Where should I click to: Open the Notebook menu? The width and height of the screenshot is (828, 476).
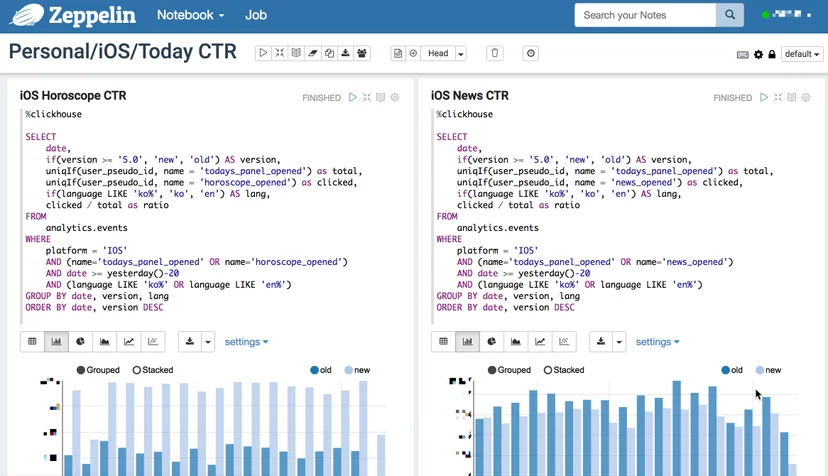pyautogui.click(x=191, y=15)
